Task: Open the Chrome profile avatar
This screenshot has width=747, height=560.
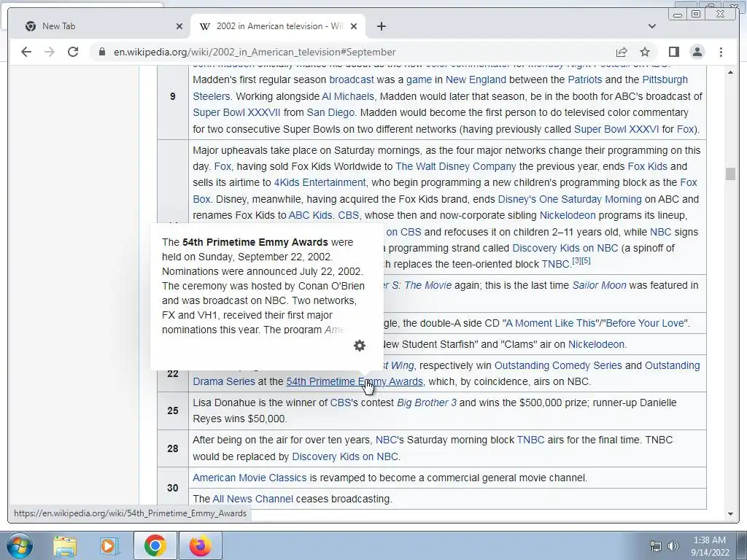Action: 697,52
